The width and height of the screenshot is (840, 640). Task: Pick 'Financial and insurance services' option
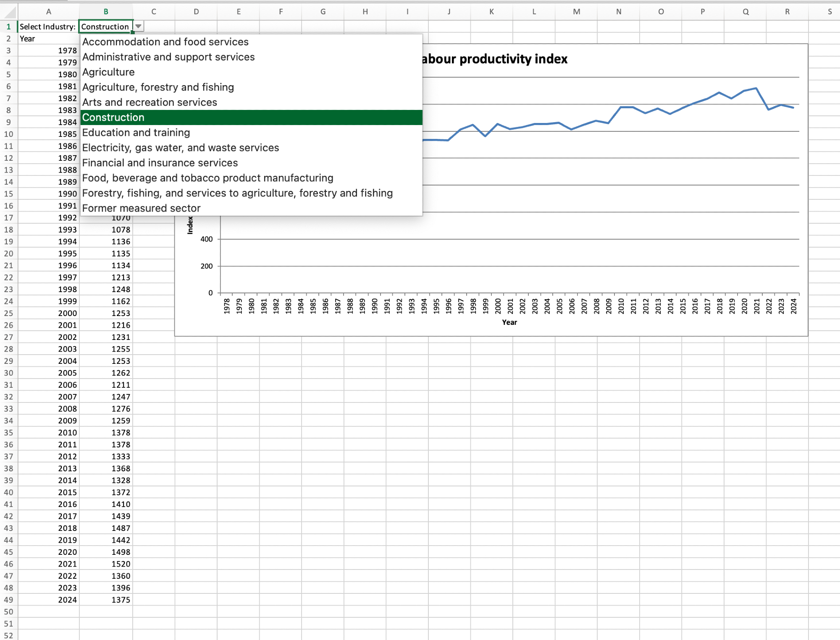tap(160, 163)
